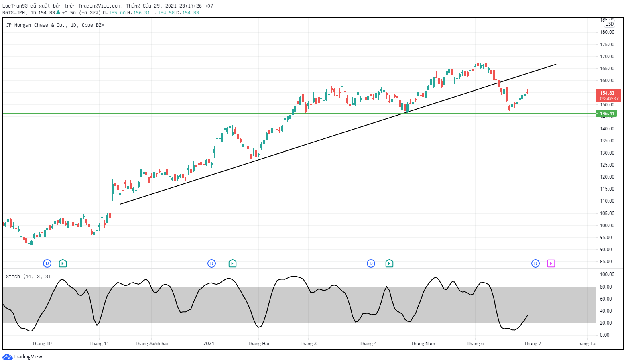
Task: Click the earnings E marker nearest Tháng 10
Action: [x=63, y=264]
